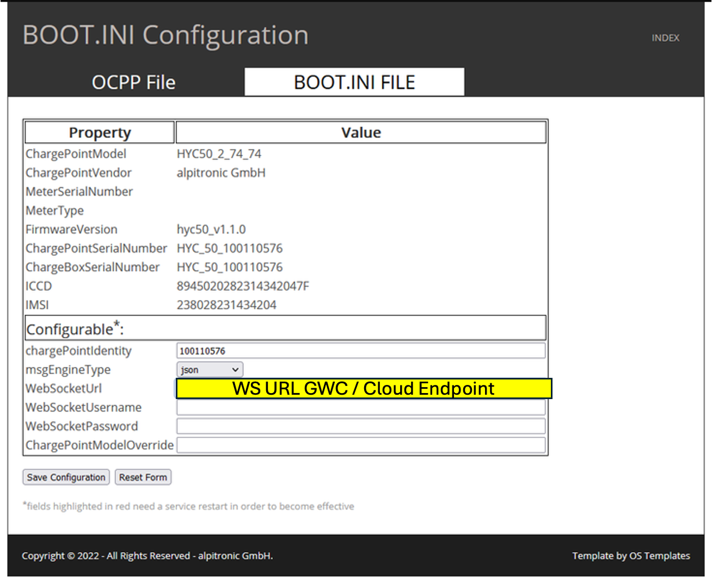Select the BOOT.INI FILE tab

coord(354,82)
